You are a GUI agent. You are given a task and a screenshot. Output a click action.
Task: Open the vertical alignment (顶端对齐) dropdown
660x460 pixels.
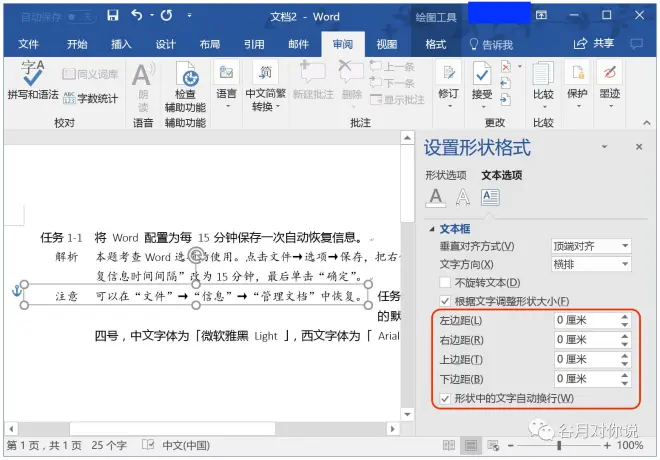[591, 246]
